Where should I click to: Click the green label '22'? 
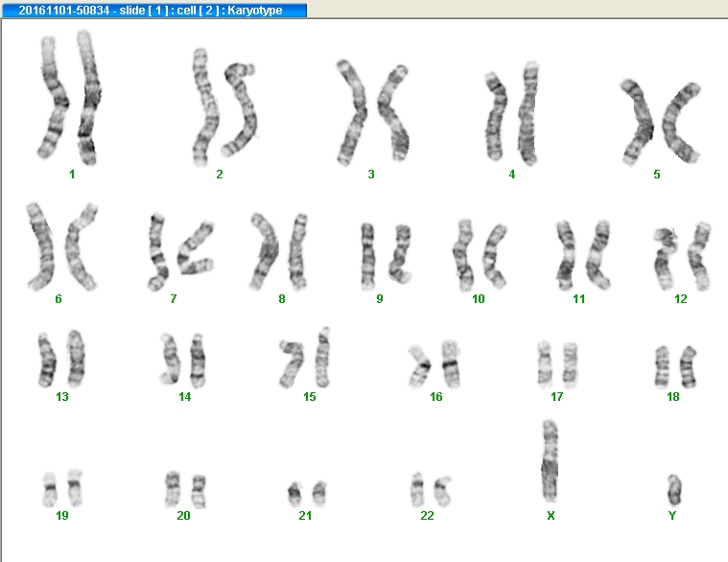click(x=427, y=516)
